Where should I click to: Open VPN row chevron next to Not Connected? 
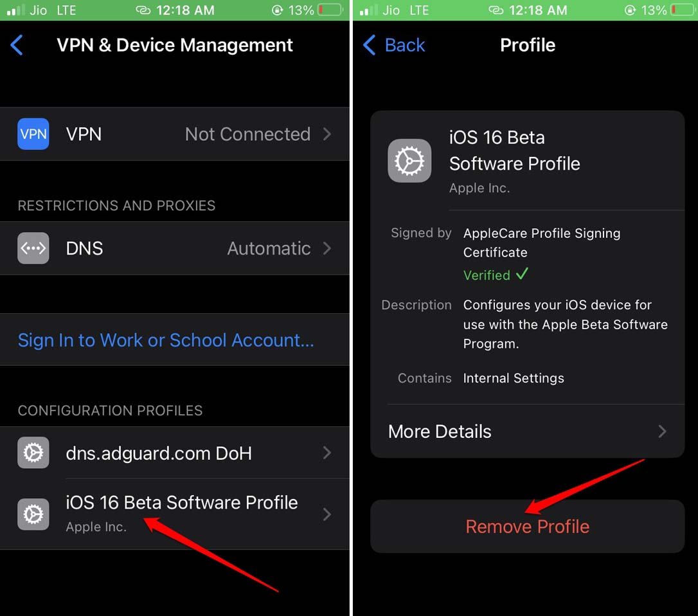click(x=327, y=134)
